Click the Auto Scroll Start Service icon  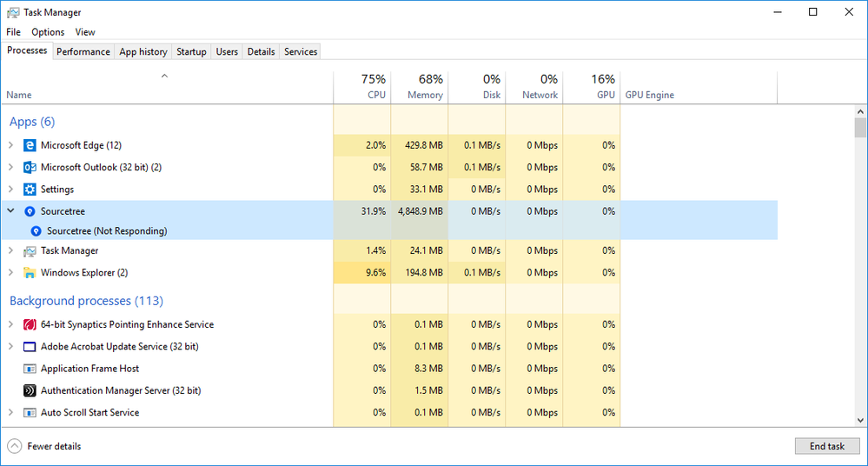(x=30, y=413)
